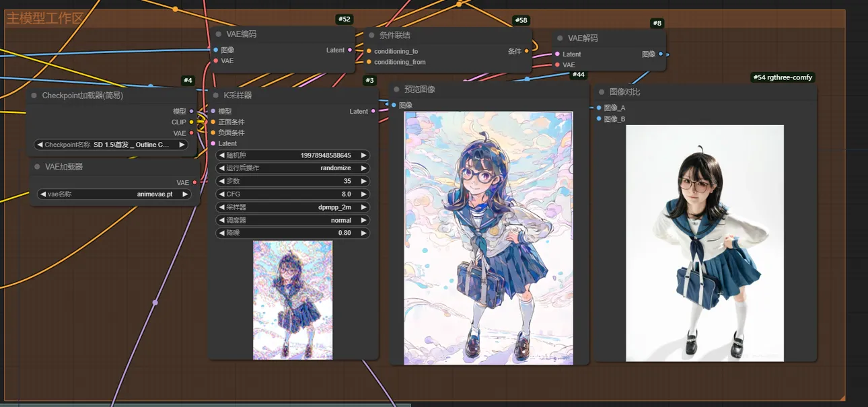Toggle collapse of the Checkpoint加载器 node
The width and height of the screenshot is (868, 407).
(34, 96)
